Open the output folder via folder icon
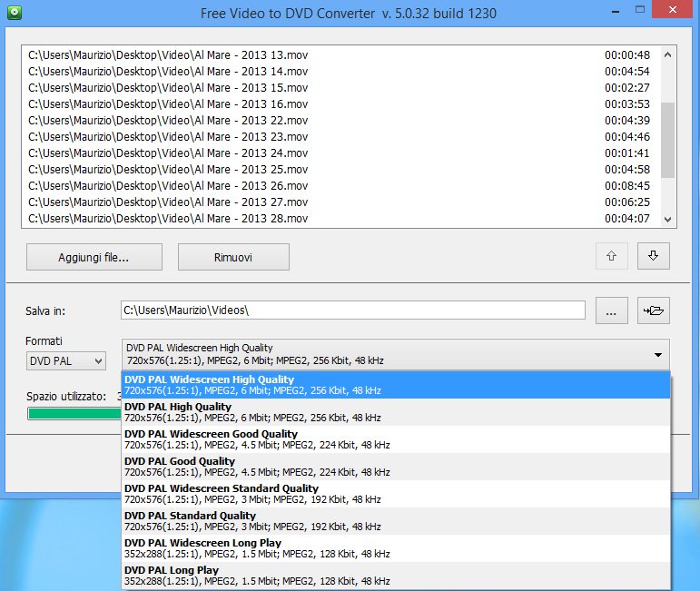Viewport: 700px width, 591px height. coord(653,310)
